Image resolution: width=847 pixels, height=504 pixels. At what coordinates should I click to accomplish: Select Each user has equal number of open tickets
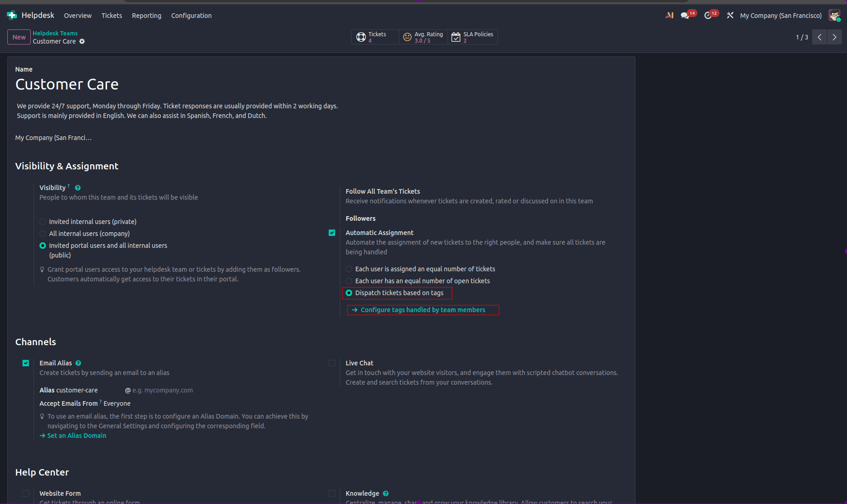349,281
